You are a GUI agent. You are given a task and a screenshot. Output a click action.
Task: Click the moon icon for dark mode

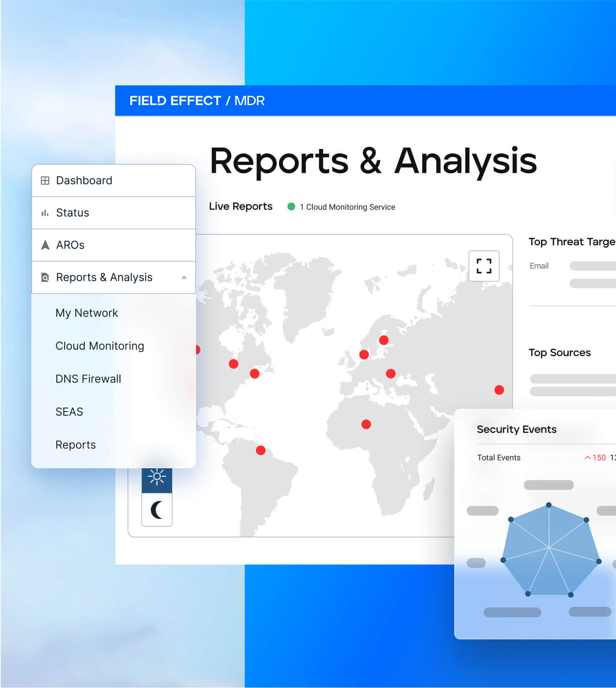(157, 509)
